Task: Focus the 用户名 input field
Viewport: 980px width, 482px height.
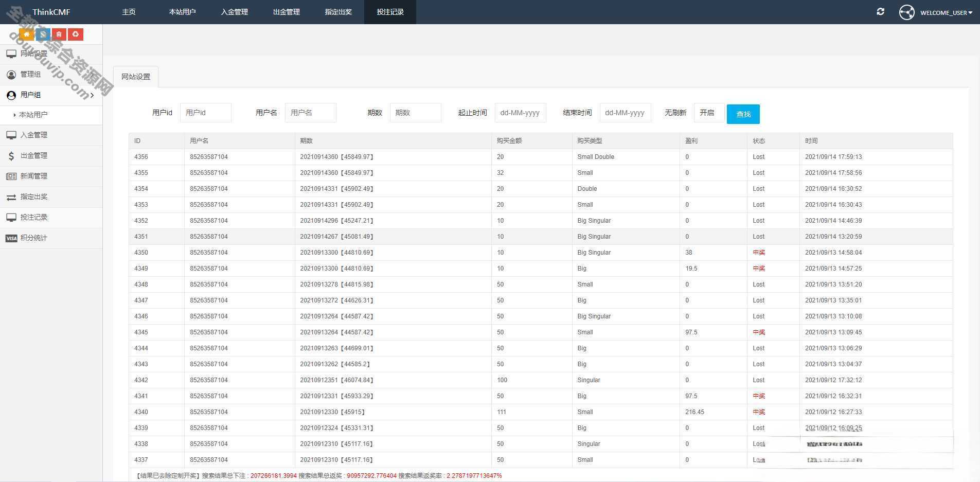Action: 311,113
